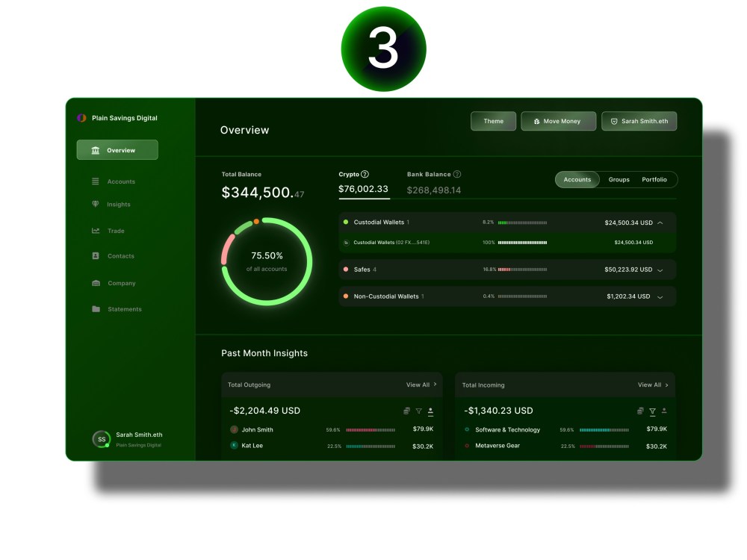Click the $50,223.92 USD Safes amount
747x560 pixels.
[628, 270]
